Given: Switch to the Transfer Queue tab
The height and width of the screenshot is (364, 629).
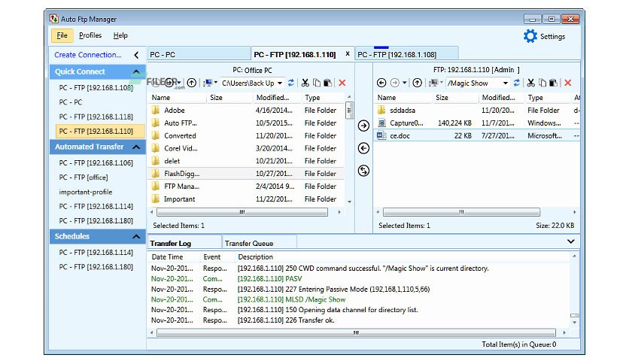Looking at the screenshot, I should tap(259, 243).
